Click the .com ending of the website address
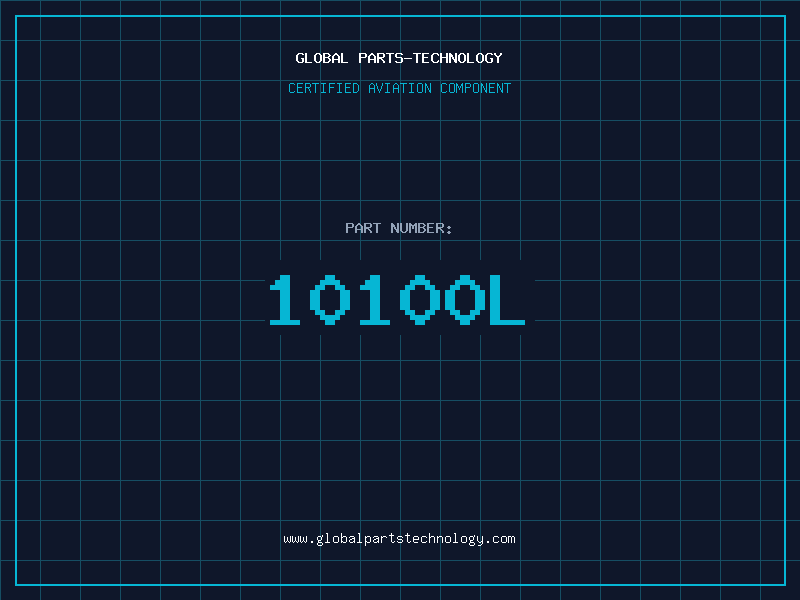Viewport: 800px width, 600px height. click(x=501, y=539)
